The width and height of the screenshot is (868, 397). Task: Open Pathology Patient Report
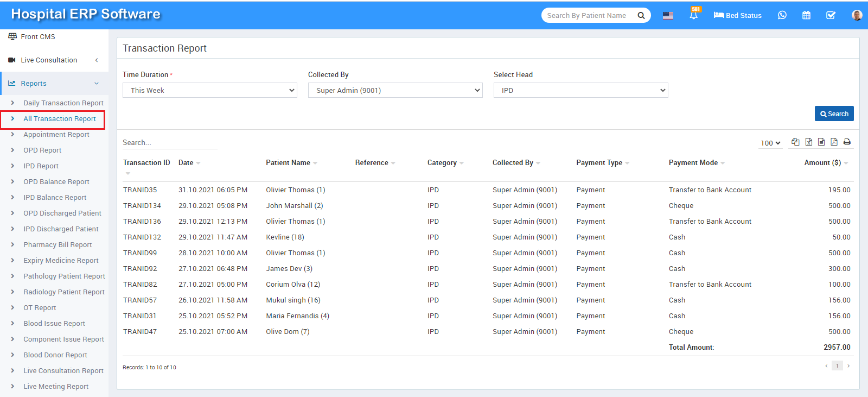(64, 276)
